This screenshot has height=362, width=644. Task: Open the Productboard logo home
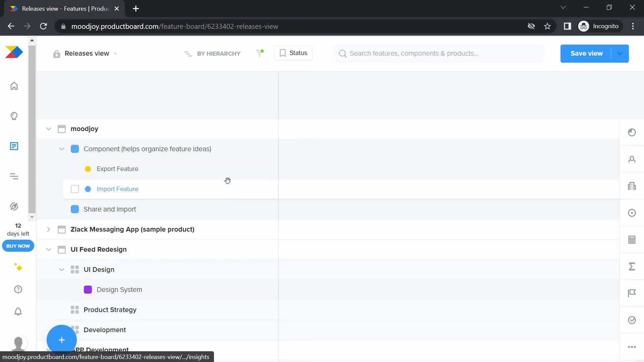click(x=14, y=52)
